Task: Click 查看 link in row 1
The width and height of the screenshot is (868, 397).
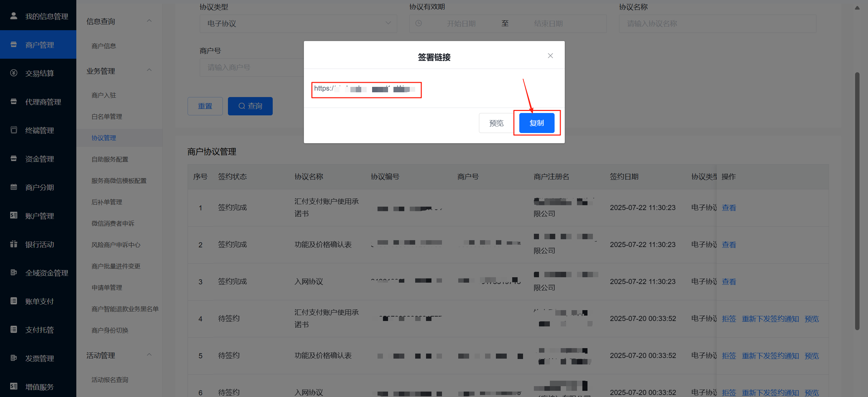Action: coord(729,208)
